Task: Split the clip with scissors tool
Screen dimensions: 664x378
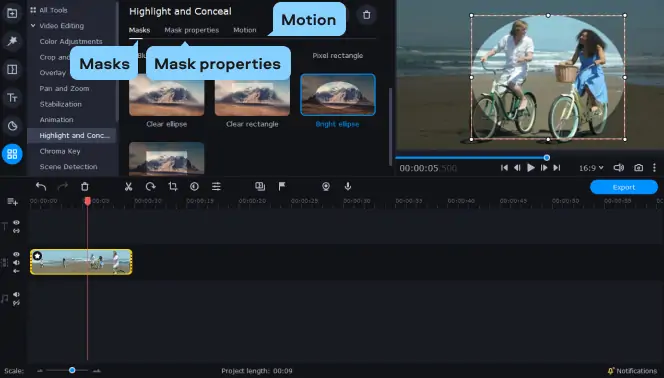Action: pos(128,186)
